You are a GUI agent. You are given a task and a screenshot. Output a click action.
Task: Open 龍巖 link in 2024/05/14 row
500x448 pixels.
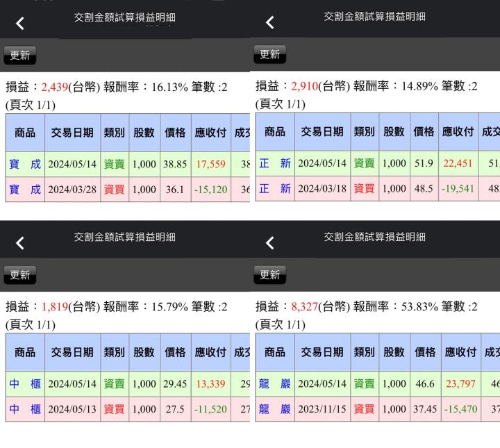point(275,383)
